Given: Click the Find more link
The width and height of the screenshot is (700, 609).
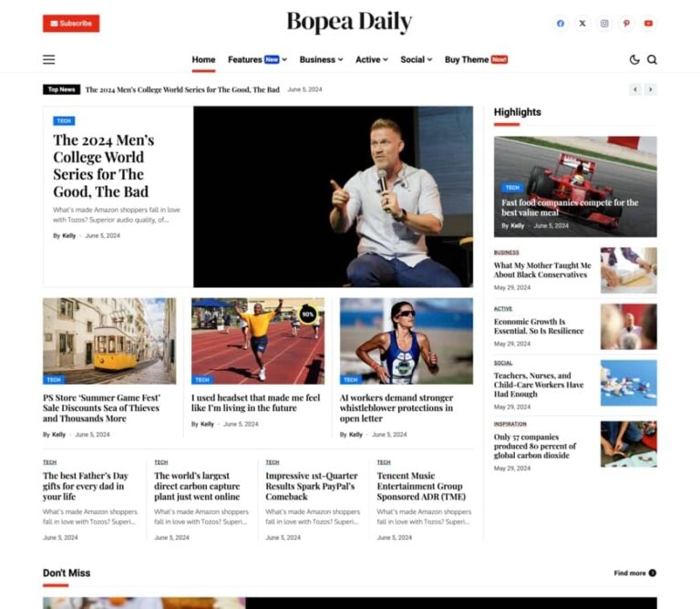Looking at the screenshot, I should [x=634, y=573].
